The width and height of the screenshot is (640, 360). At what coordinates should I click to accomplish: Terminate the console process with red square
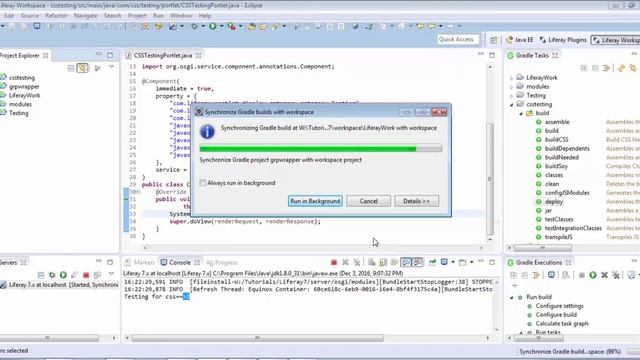[334, 262]
